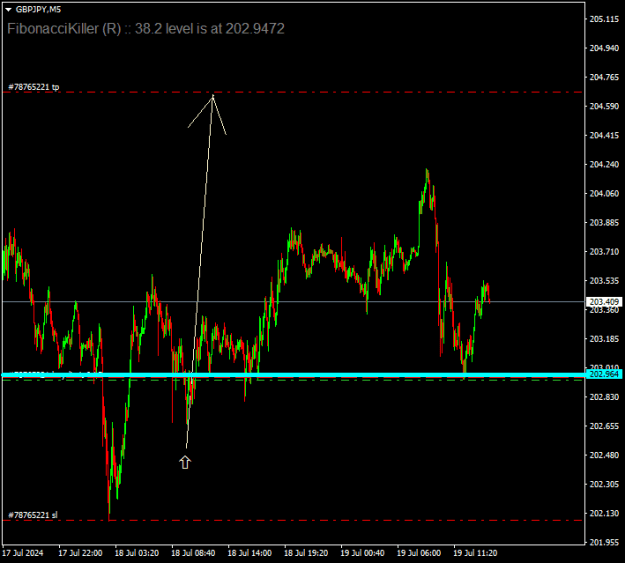Screen dimensions: 625x563
Task: Click the FibonacciKiller 38.2 level indicator text
Action: click(x=146, y=29)
